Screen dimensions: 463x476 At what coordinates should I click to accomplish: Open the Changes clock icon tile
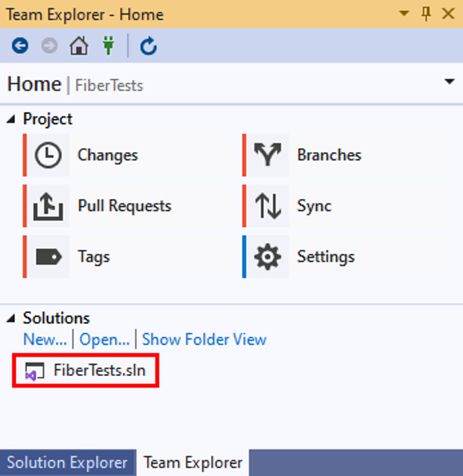click(48, 155)
